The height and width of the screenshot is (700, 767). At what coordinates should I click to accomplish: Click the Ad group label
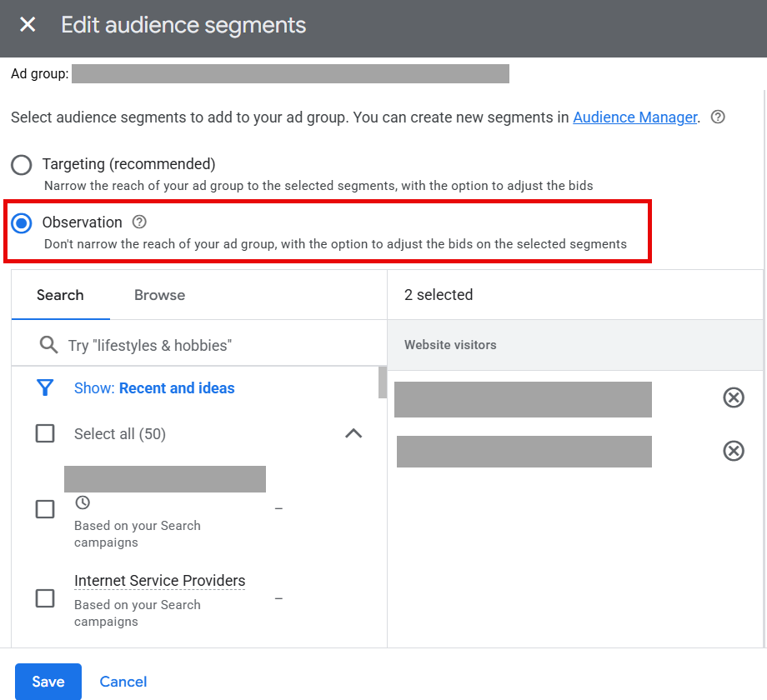click(40, 74)
